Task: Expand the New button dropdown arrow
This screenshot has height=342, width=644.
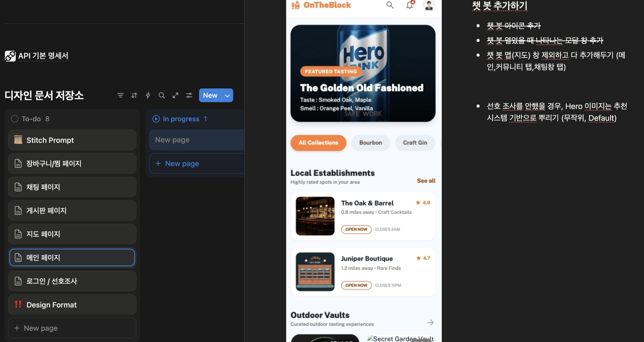Action: pos(227,96)
